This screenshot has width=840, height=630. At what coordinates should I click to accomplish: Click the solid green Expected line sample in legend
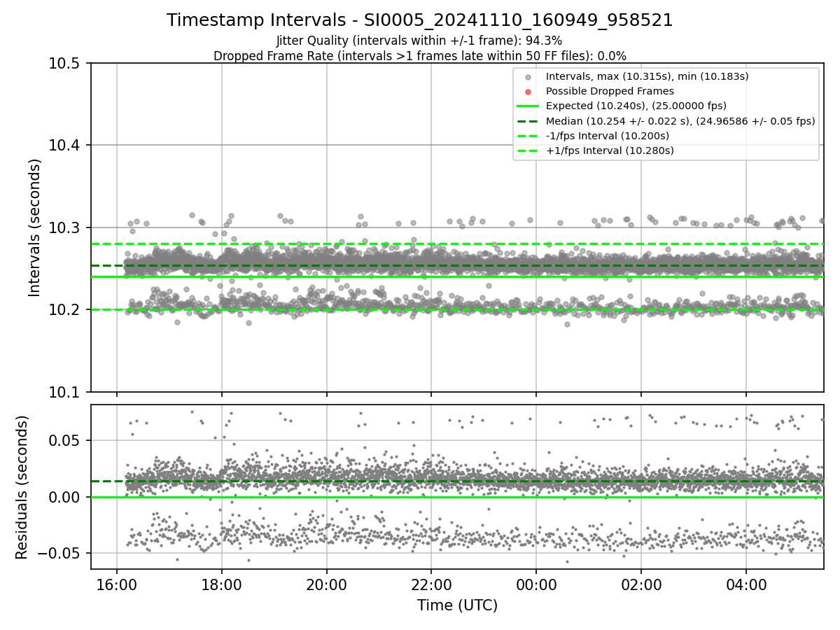(x=528, y=106)
